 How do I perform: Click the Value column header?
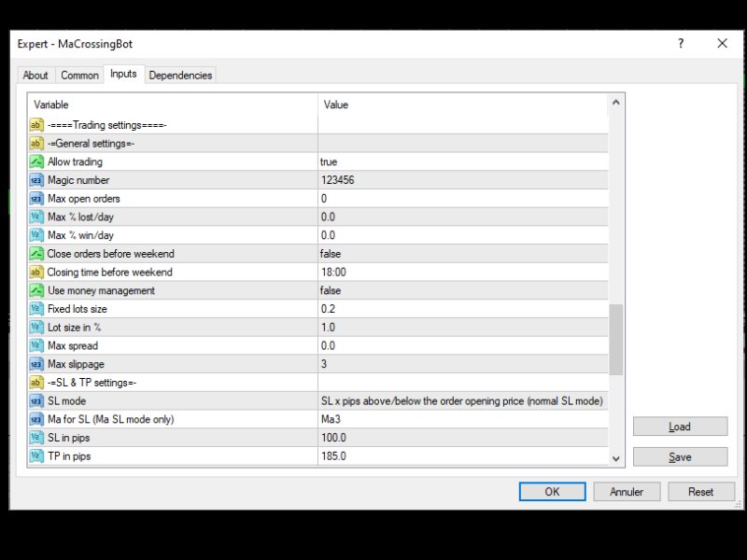point(463,105)
